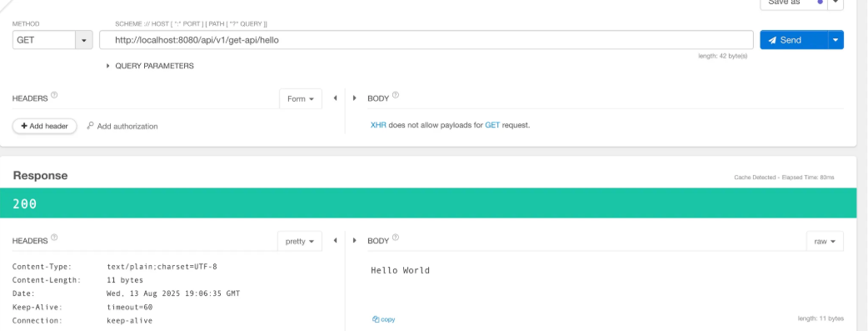868x331 pixels.
Task: Send the request with the Send button
Action: coord(794,40)
